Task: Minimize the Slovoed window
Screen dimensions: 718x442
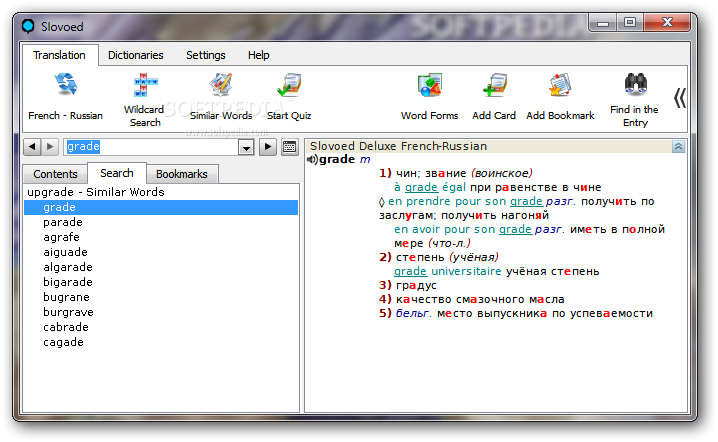Action: click(x=603, y=23)
